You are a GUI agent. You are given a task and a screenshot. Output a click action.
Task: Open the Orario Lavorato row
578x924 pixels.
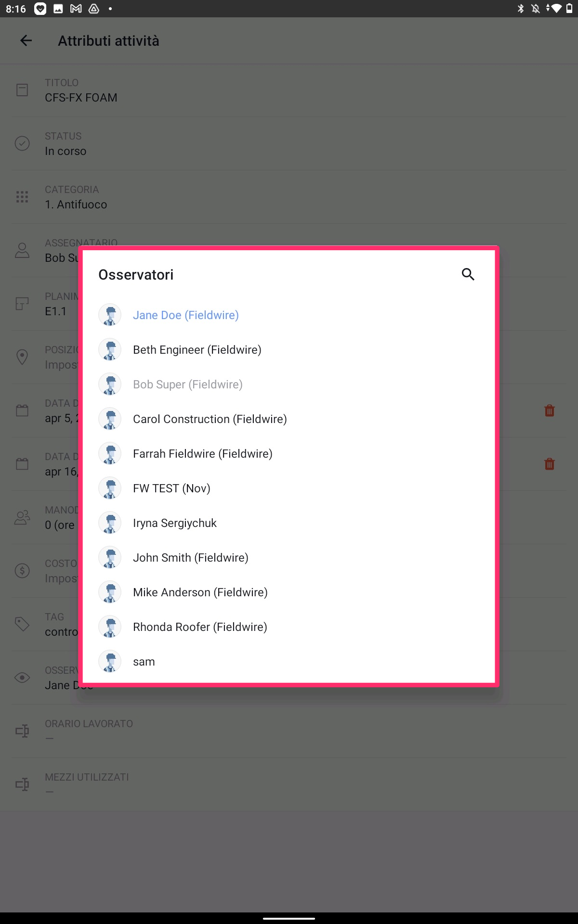[x=289, y=731]
